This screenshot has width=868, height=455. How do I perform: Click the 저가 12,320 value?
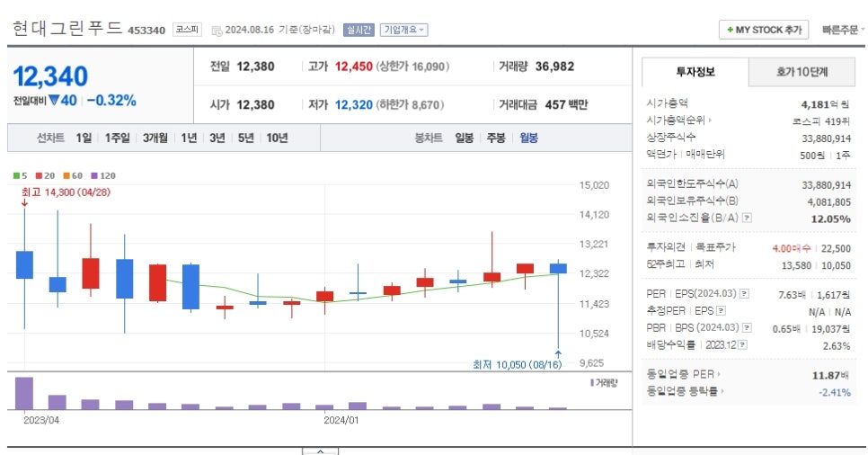click(354, 104)
